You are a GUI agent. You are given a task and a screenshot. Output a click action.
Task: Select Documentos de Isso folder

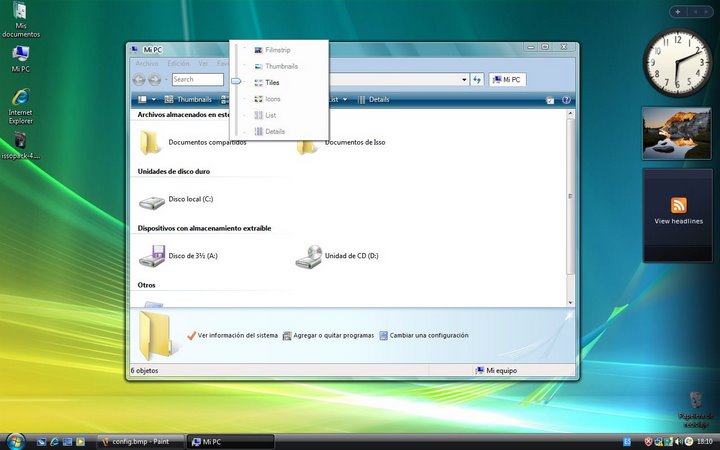click(x=340, y=143)
